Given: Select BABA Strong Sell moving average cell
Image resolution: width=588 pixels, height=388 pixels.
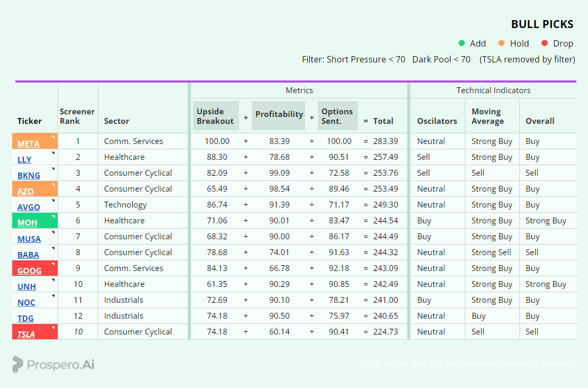Looking at the screenshot, I should click(491, 252).
